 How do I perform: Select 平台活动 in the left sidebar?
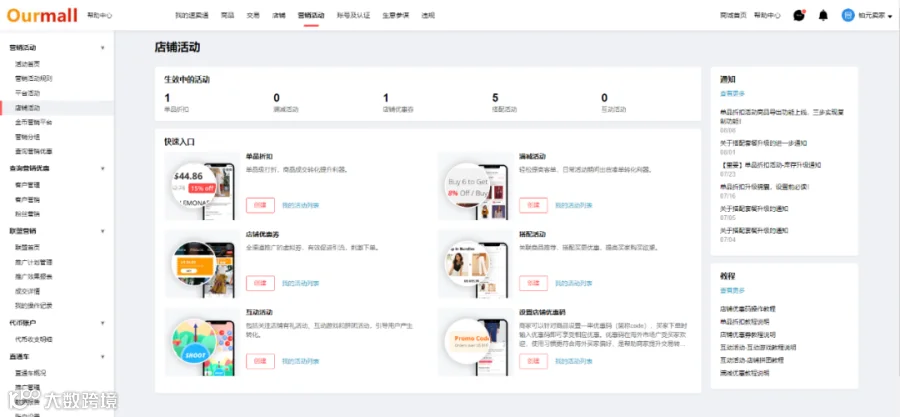coord(28,93)
